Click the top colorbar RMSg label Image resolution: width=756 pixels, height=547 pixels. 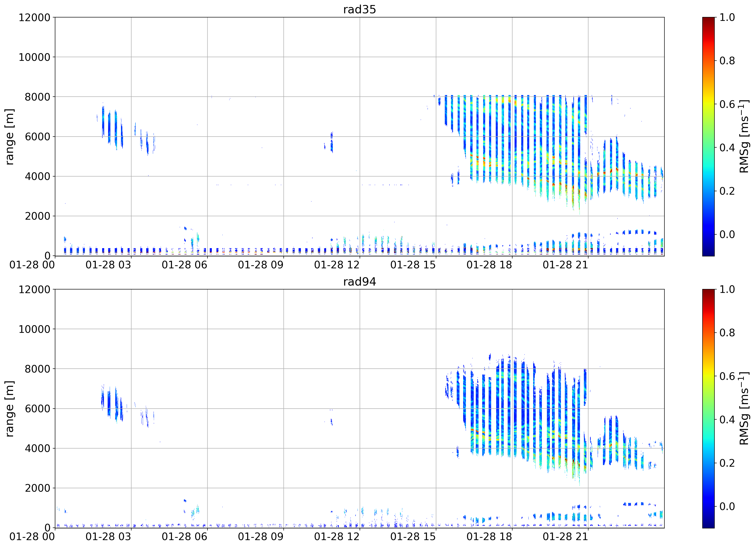(x=744, y=136)
